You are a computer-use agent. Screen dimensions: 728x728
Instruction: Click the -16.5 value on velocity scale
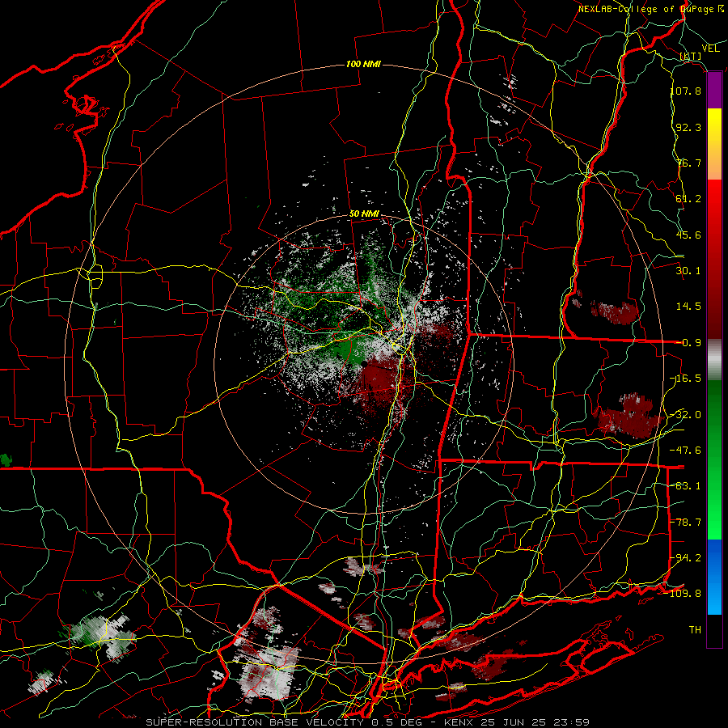[686, 379]
